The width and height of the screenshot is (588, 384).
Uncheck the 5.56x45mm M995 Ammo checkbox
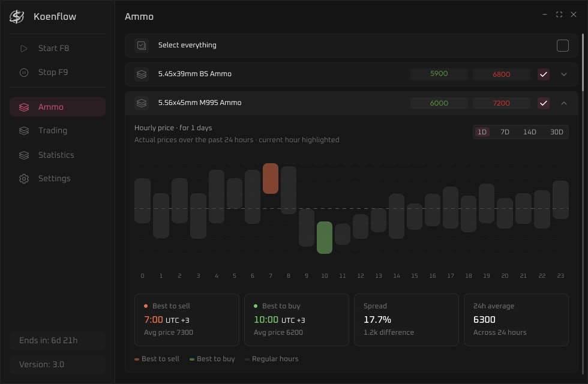pos(544,103)
